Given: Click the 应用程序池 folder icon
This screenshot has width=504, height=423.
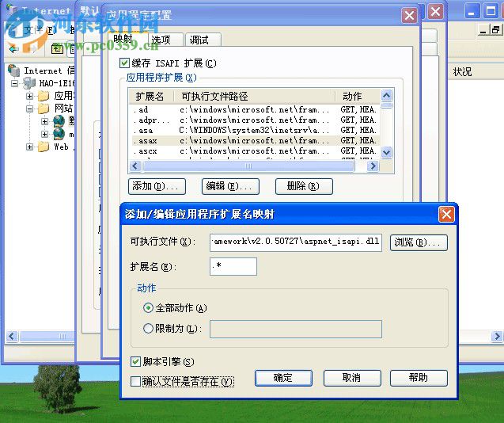Looking at the screenshot, I should click(44, 96).
